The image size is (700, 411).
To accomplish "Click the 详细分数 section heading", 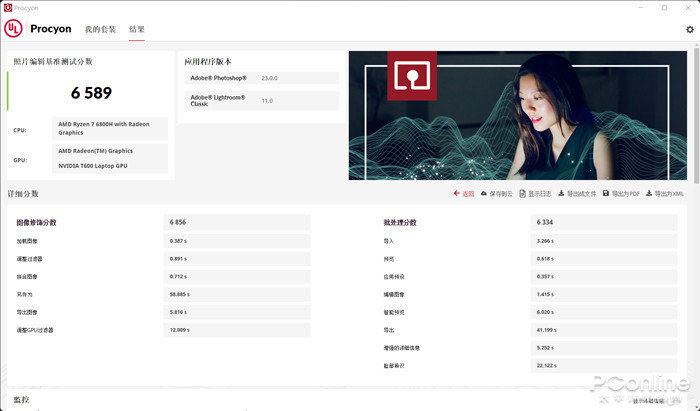I will tap(23, 194).
